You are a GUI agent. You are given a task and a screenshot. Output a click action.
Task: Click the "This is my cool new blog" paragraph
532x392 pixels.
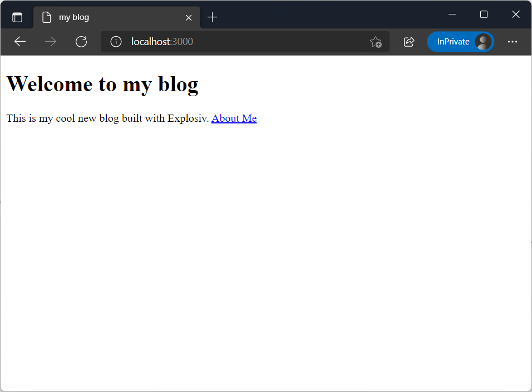132,118
